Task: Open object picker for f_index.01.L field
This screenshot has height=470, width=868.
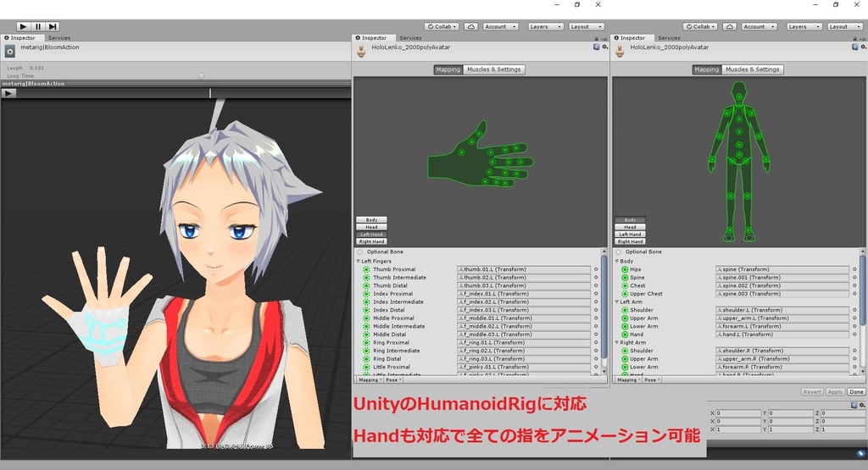Action: 596,294
